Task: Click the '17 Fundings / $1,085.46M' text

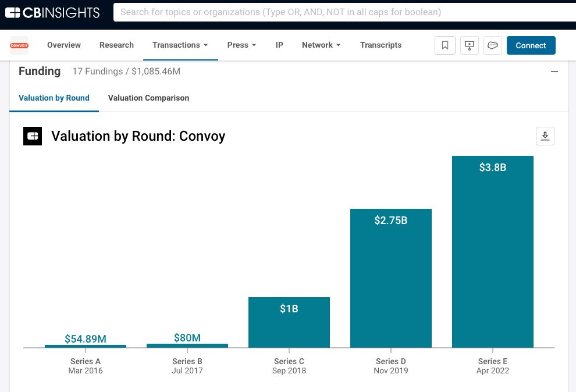Action: click(126, 71)
